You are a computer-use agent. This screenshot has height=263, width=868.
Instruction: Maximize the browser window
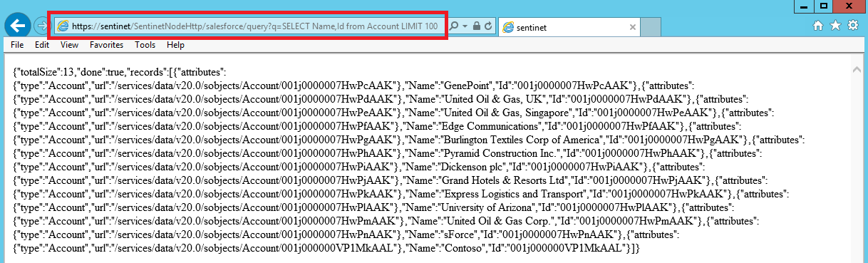tap(823, 6)
